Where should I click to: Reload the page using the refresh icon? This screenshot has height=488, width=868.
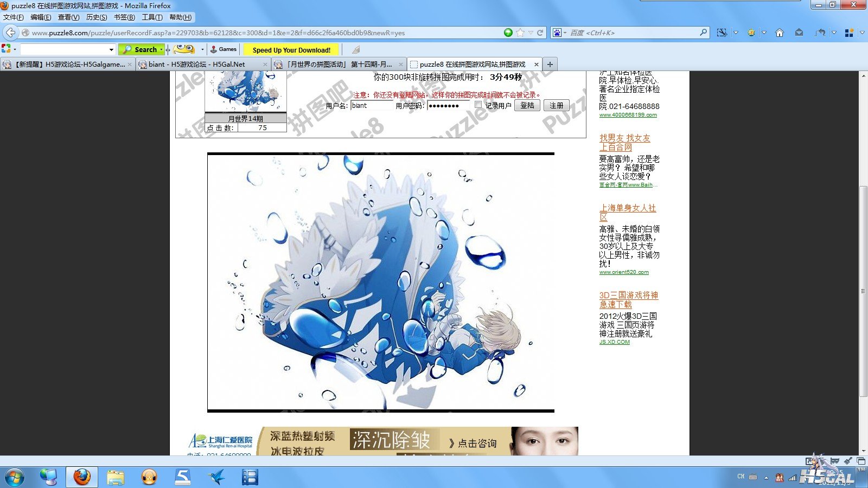(540, 33)
